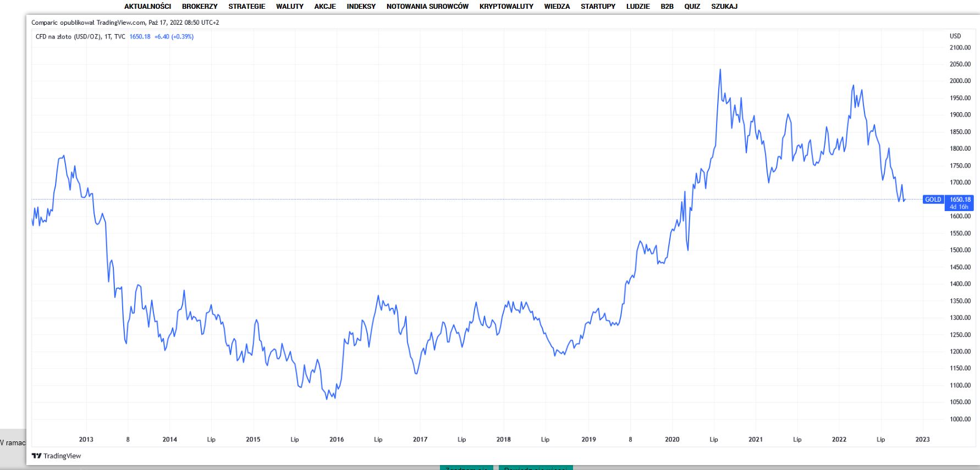Click SZUKAJ to search the site
Viewport: 980px width, 470px height.
coord(724,7)
